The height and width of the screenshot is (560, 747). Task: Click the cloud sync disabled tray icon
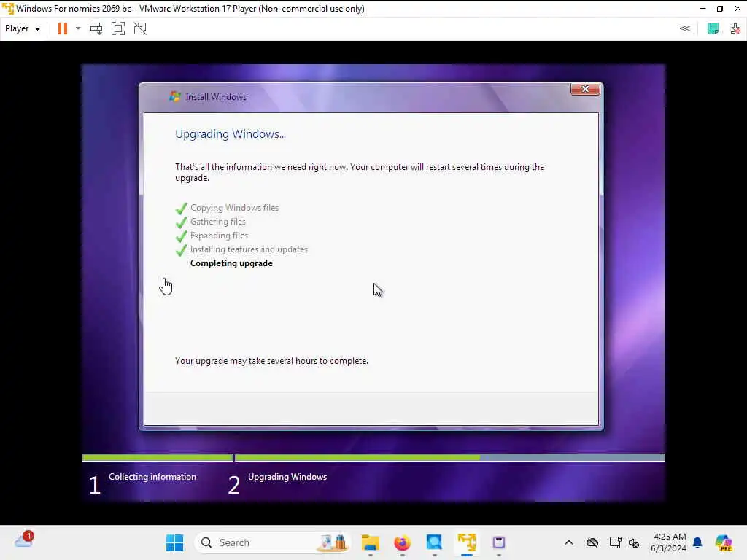(x=592, y=542)
